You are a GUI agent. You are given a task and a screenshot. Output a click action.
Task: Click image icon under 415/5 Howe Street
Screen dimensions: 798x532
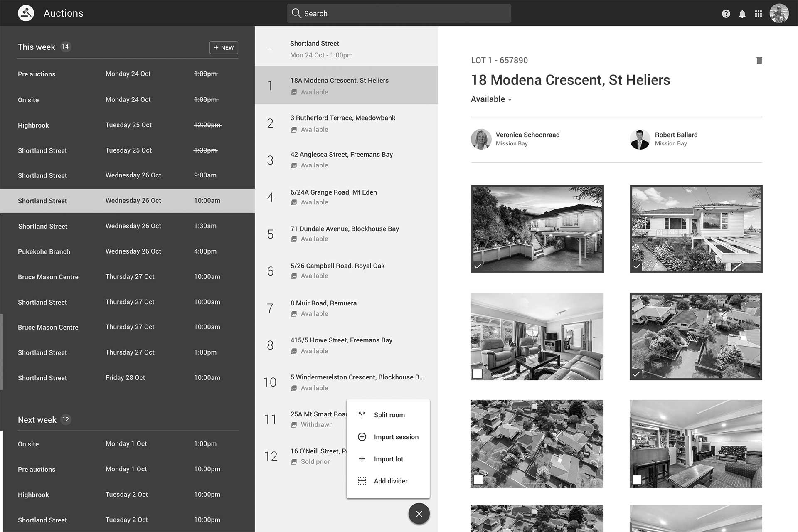coord(294,351)
